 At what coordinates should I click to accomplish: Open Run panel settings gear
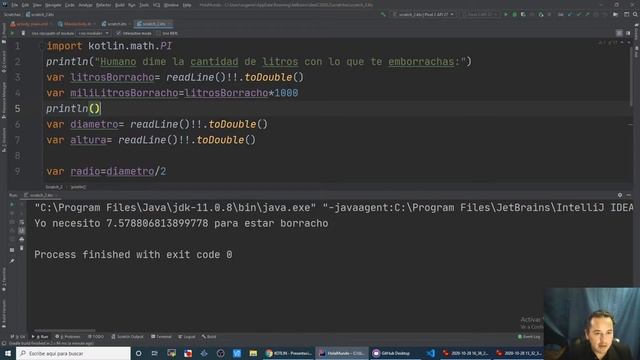click(x=620, y=195)
